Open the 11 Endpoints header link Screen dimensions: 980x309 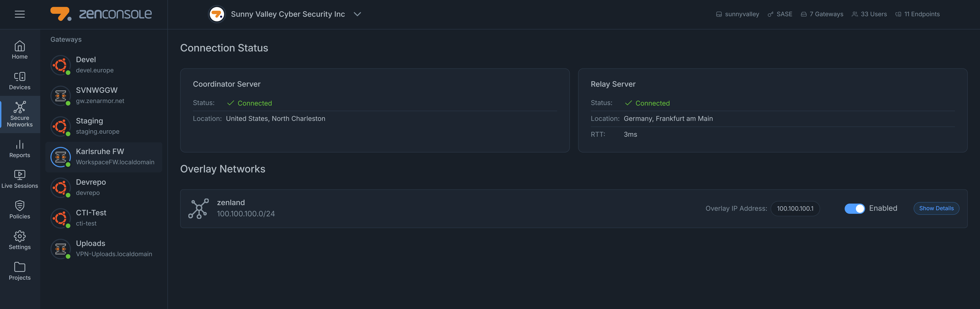tap(918, 14)
